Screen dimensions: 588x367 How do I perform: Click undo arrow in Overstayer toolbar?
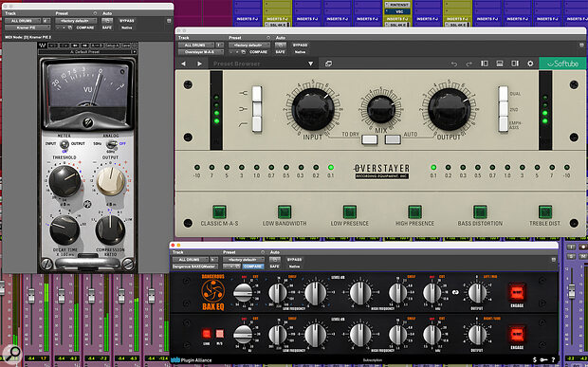click(454, 64)
